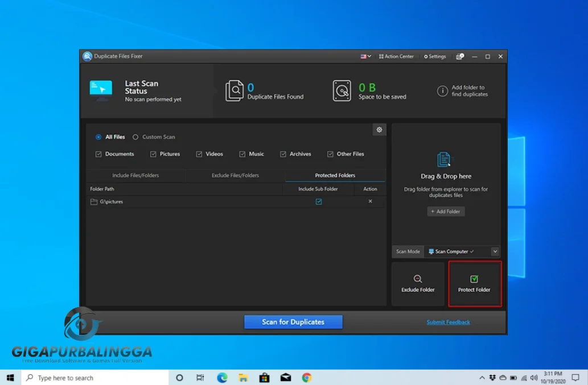
Task: Click the Scan for Duplicates button
Action: coord(293,321)
